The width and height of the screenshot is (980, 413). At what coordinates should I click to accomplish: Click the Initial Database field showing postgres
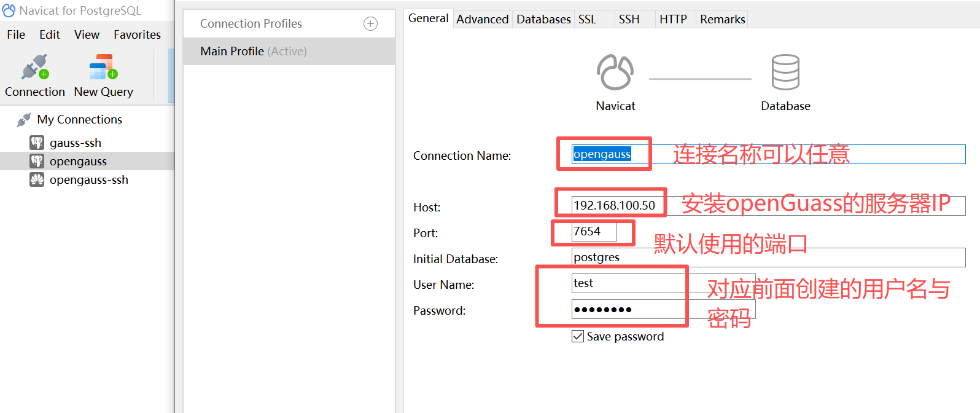(x=768, y=257)
